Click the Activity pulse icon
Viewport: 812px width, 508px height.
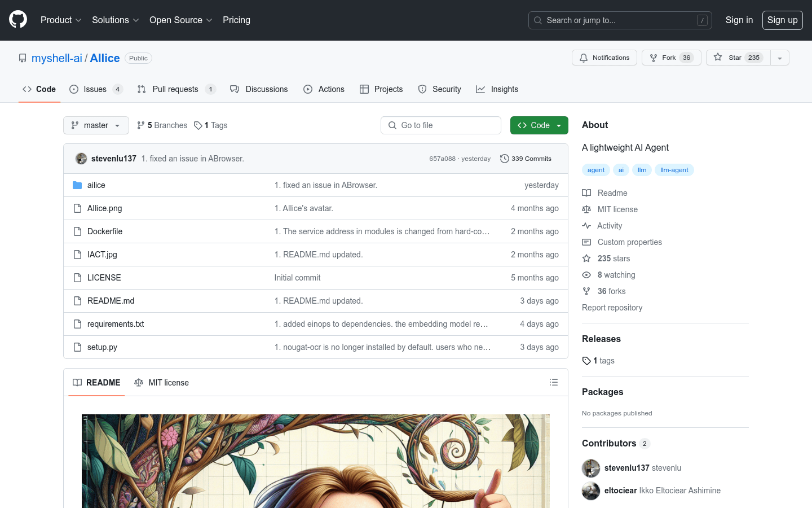coord(586,226)
